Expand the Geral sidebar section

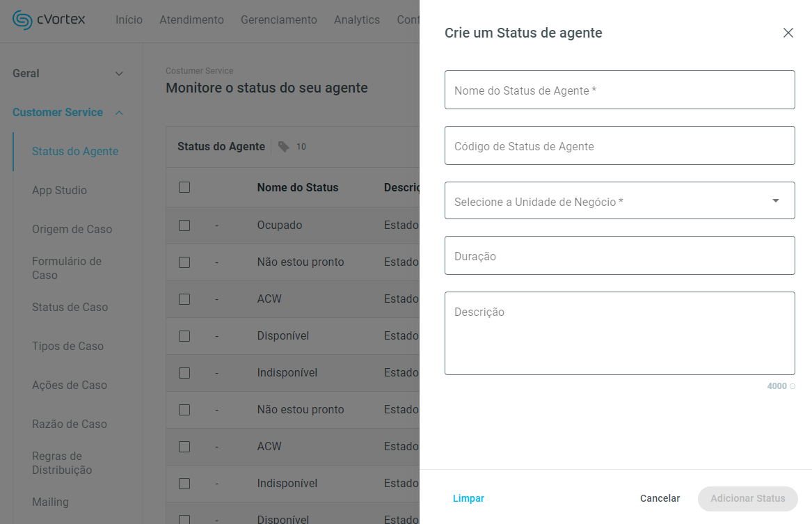tap(119, 74)
